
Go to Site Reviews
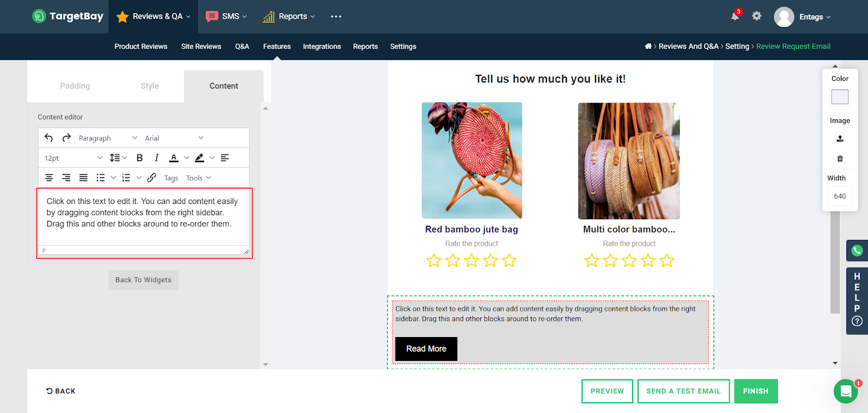201,47
